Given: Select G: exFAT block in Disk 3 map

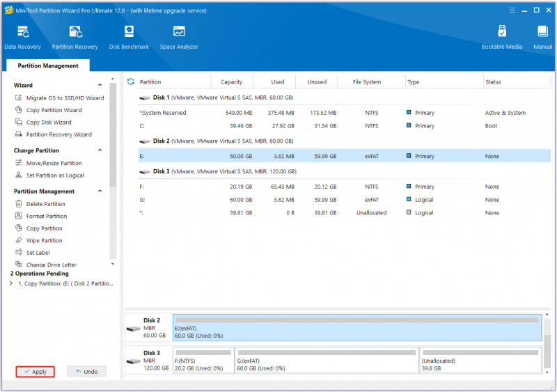Looking at the screenshot, I should tap(327, 360).
